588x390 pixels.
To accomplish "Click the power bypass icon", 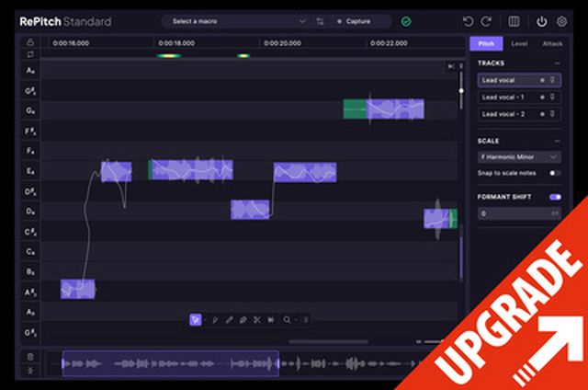I will tap(542, 21).
